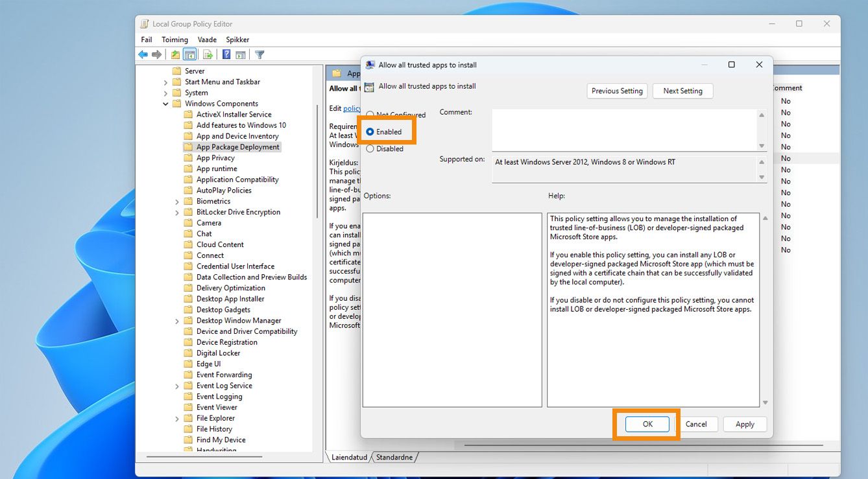Select Data Collection and Preview Builds
This screenshot has width=868, height=479.
(x=252, y=277)
